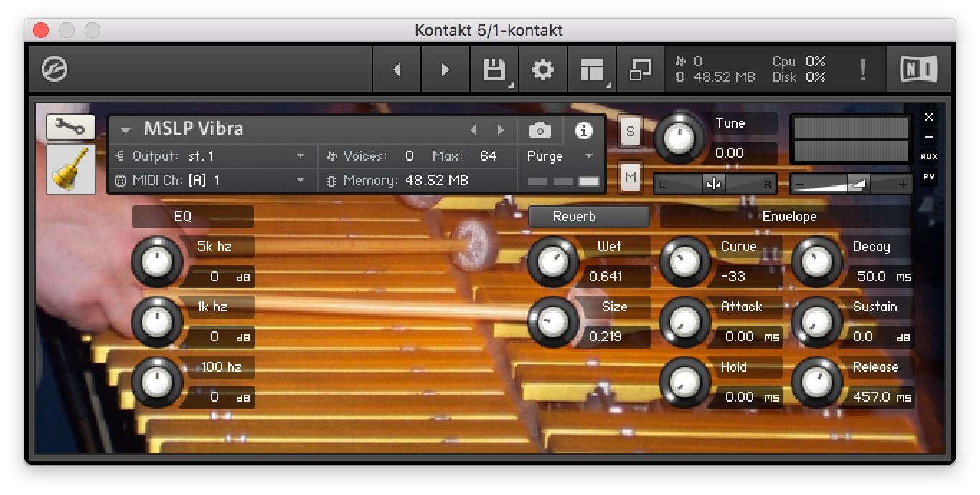Open snapshot view with camera icon
The height and width of the screenshot is (495, 980).
[x=540, y=130]
